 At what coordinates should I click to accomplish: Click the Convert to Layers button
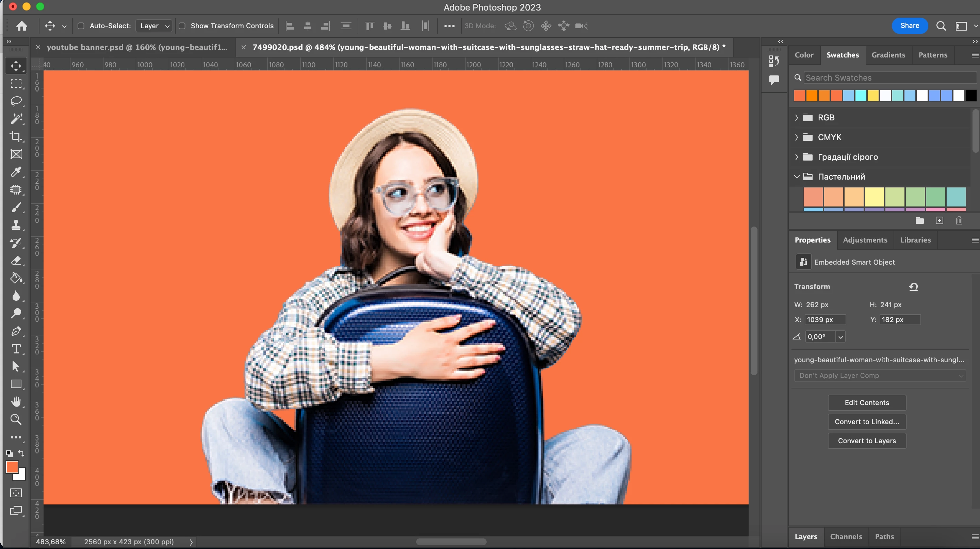pyautogui.click(x=867, y=440)
